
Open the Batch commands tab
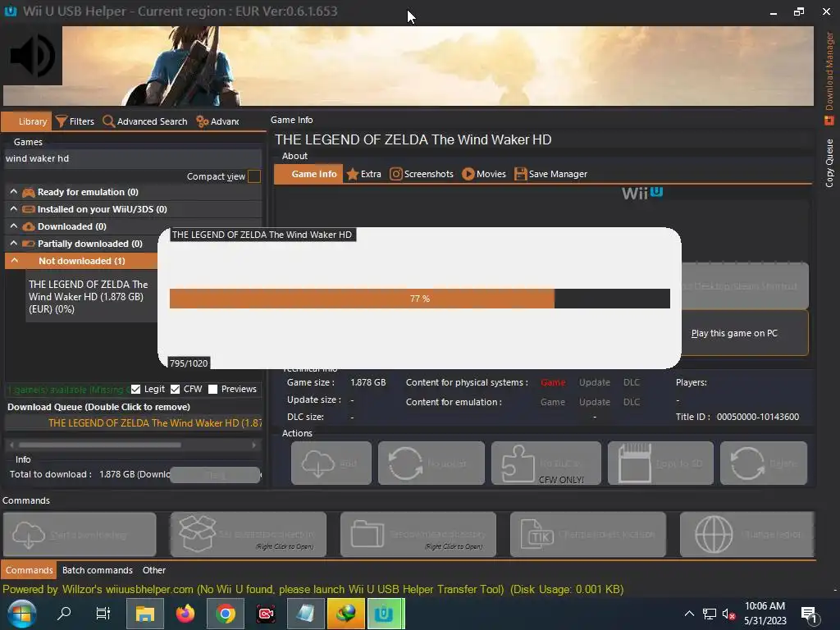tap(98, 570)
